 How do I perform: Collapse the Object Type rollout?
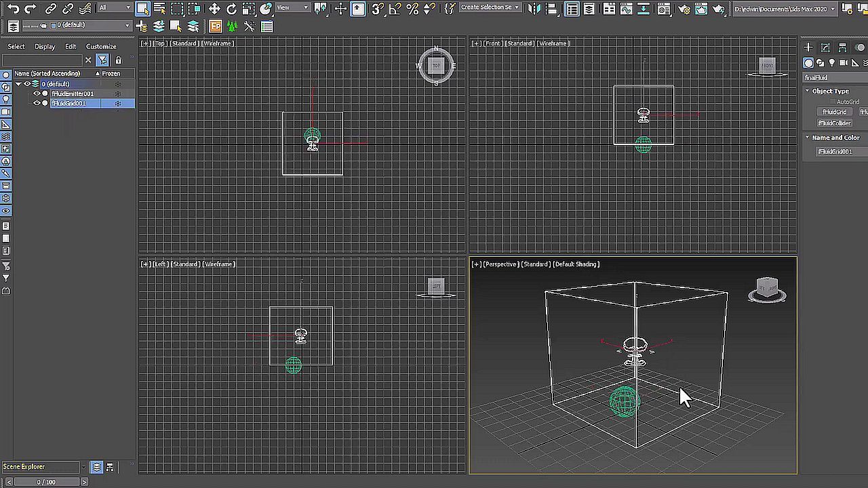coord(807,91)
